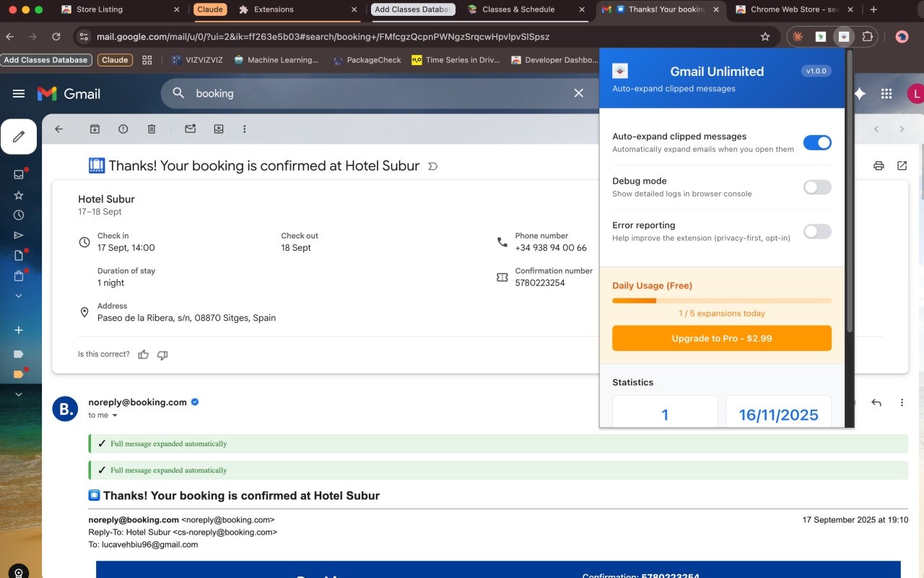Open PackageCheck bookmark
Screen dimensions: 924x578
367,60
